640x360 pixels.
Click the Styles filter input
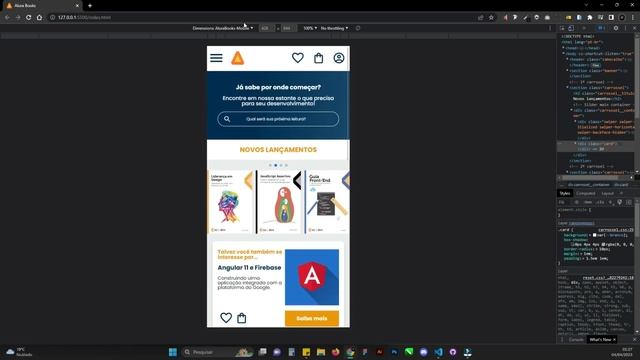(565, 202)
